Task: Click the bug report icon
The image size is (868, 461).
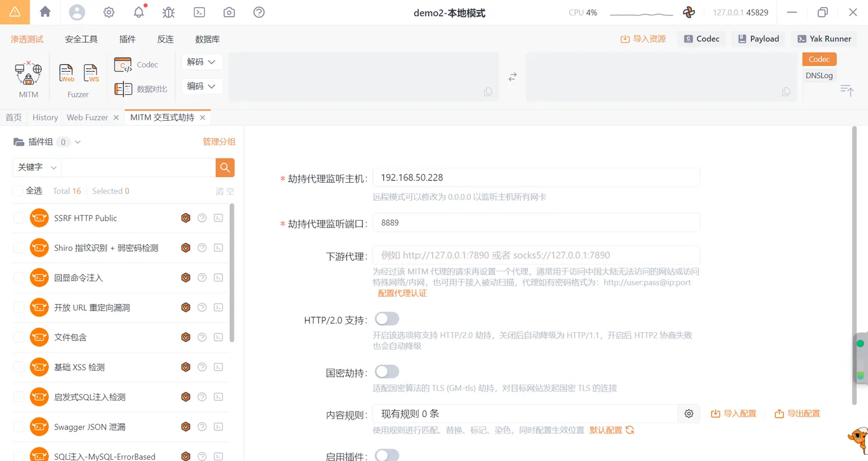Action: pyautogui.click(x=169, y=12)
